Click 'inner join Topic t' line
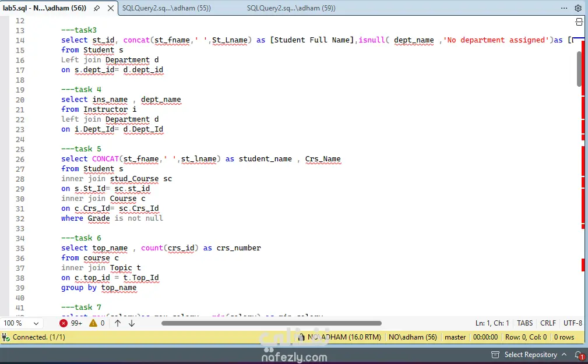This screenshot has height=364, width=588. [101, 268]
